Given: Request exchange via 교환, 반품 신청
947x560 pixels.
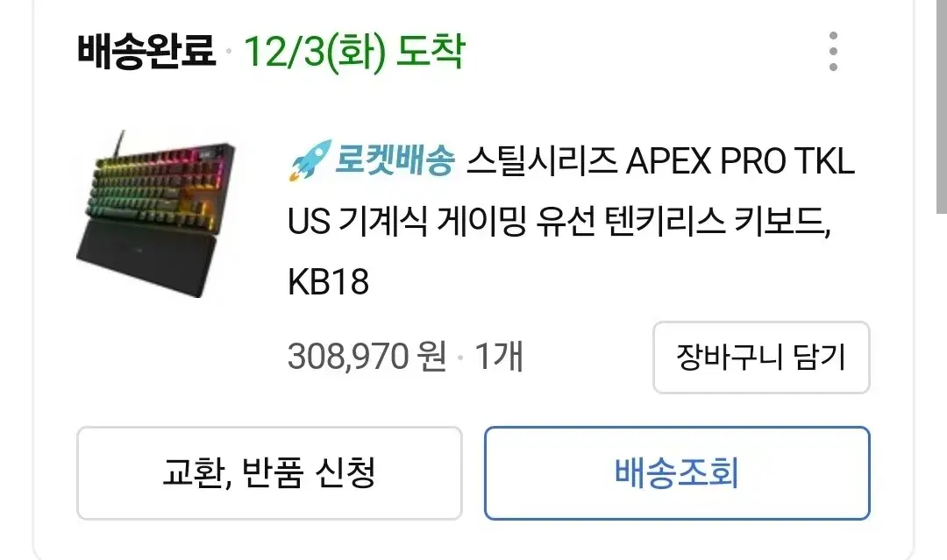Looking at the screenshot, I should coord(269,473).
